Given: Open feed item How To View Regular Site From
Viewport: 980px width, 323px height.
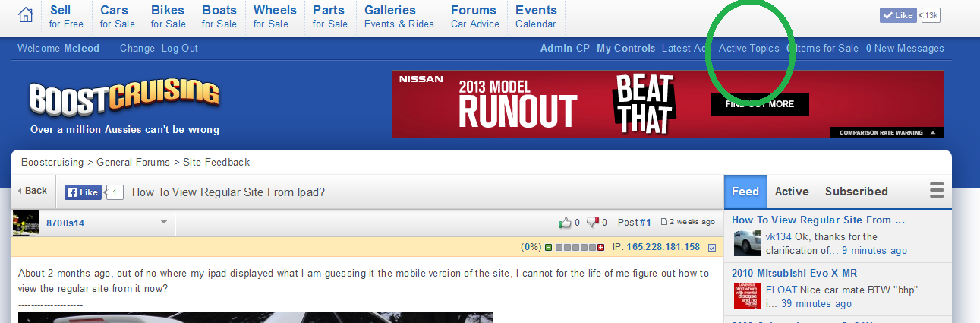Looking at the screenshot, I should click(818, 220).
